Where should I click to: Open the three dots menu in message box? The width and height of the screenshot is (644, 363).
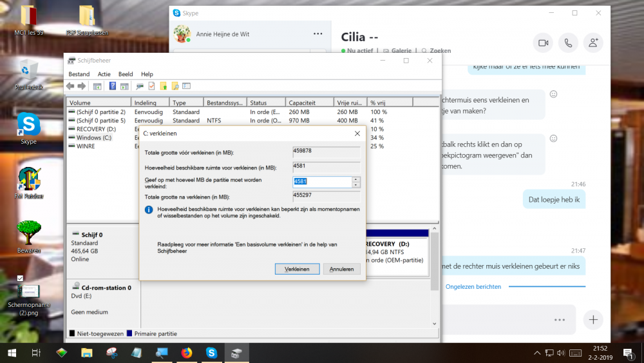pos(560,319)
